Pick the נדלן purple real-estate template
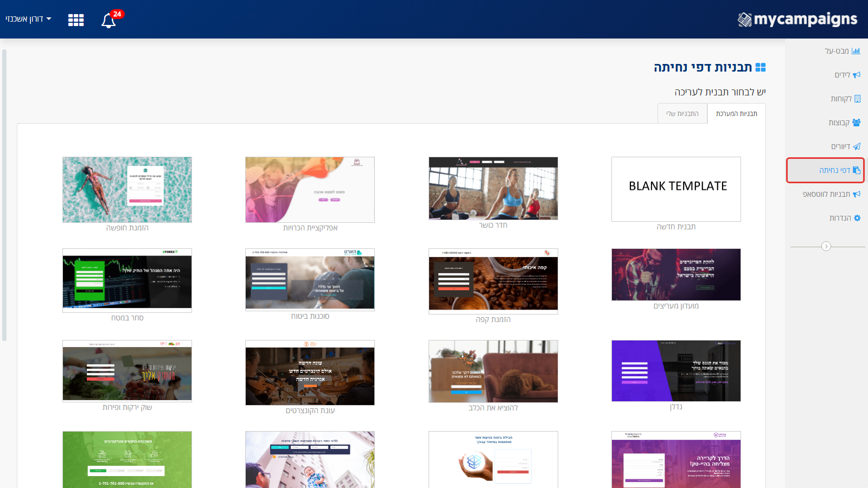Image resolution: width=868 pixels, height=488 pixels. (676, 371)
